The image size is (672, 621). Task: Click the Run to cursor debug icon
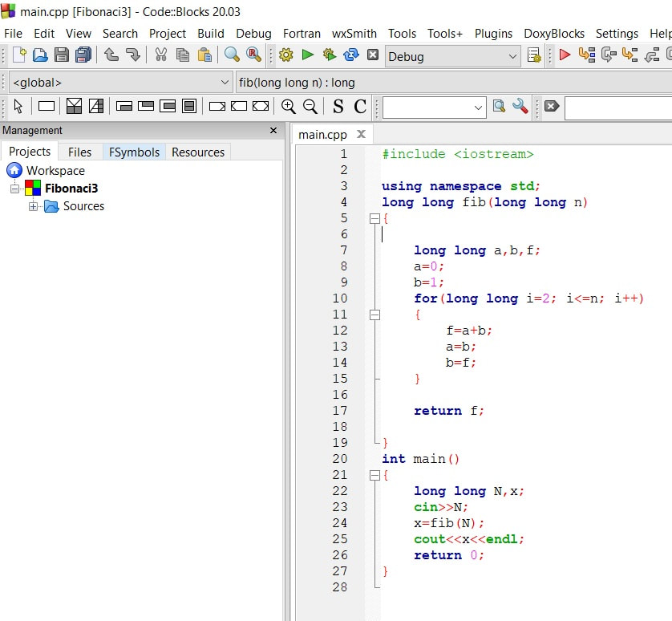point(587,55)
